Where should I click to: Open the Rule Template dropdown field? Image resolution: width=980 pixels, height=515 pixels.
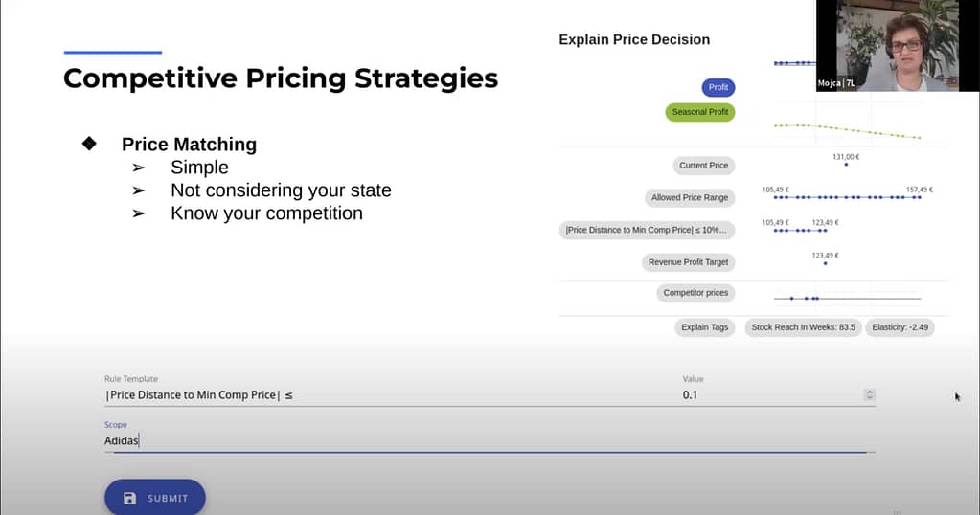point(388,394)
